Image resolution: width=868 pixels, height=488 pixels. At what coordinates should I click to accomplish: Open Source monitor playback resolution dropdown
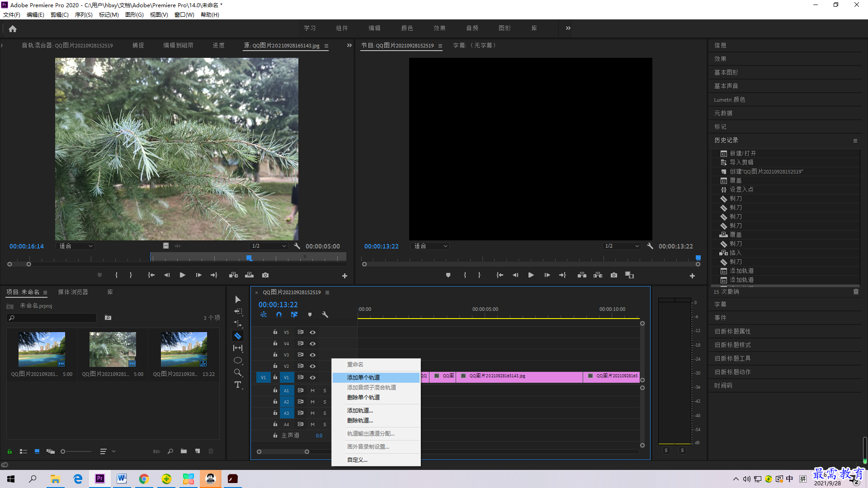(x=269, y=246)
